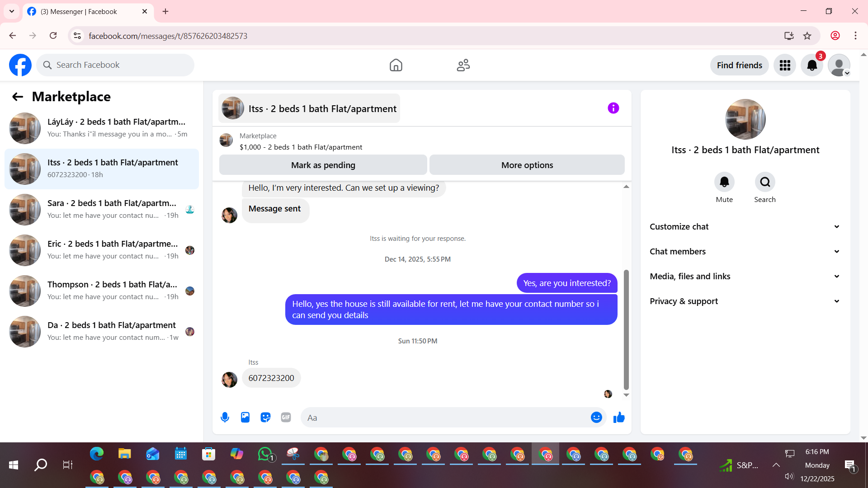868x488 pixels.
Task: Click More options button
Action: coord(527,165)
